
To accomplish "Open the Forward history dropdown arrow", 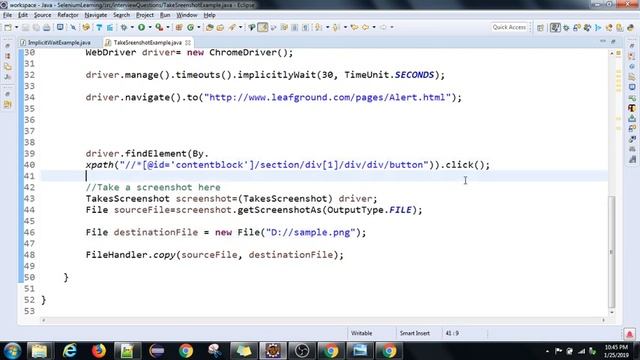I will (392, 27).
